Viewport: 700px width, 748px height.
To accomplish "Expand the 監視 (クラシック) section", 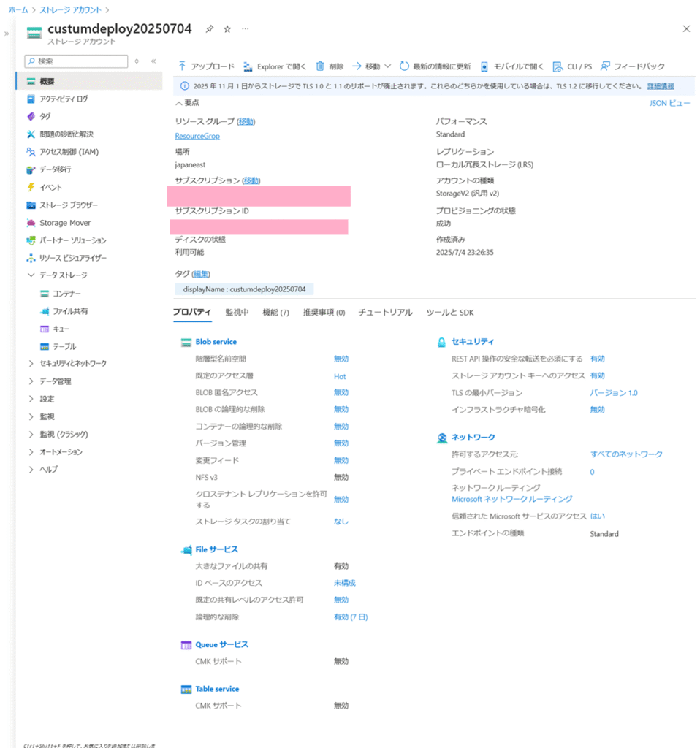I will point(31,434).
